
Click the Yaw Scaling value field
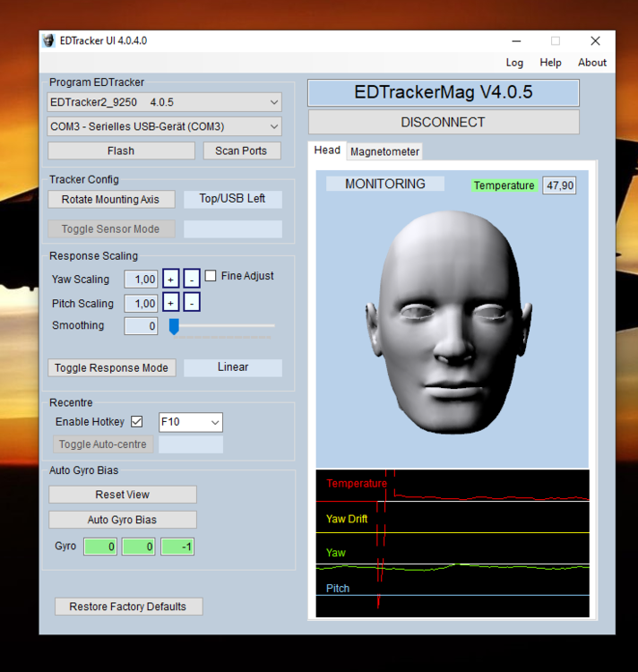pos(141,280)
